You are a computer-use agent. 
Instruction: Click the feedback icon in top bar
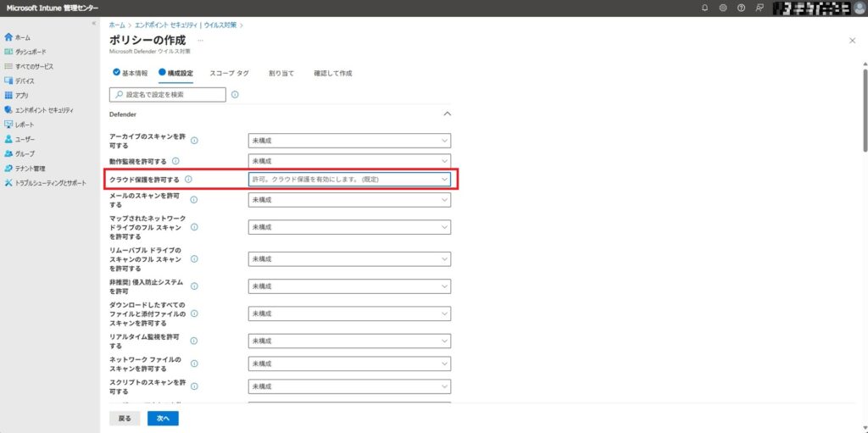point(759,8)
